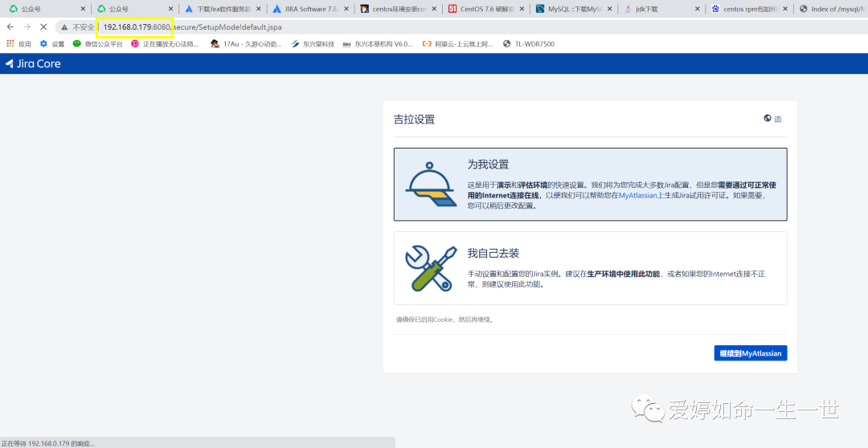Image resolution: width=868 pixels, height=448 pixels.
Task: Open the MyAtlassian link in description
Action: click(637, 195)
